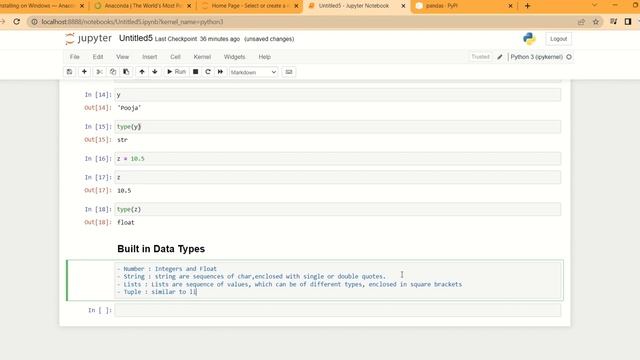Run the current cell

tap(176, 72)
